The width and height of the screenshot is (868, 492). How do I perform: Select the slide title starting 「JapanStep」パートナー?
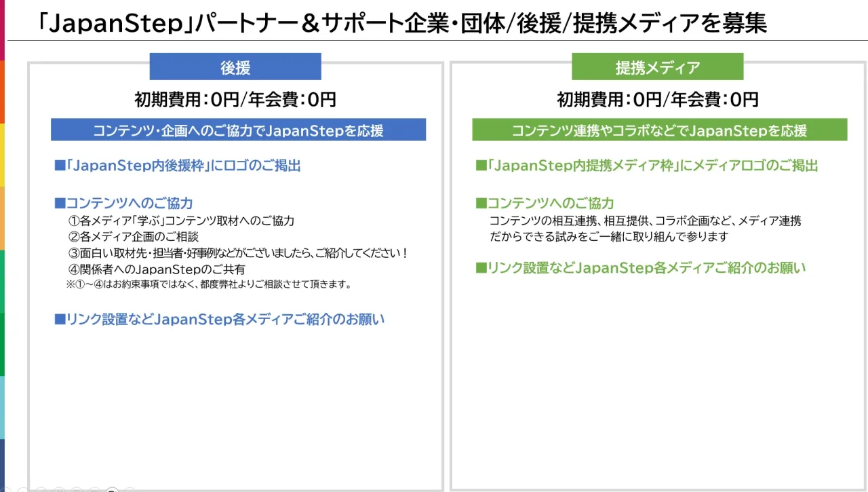402,23
